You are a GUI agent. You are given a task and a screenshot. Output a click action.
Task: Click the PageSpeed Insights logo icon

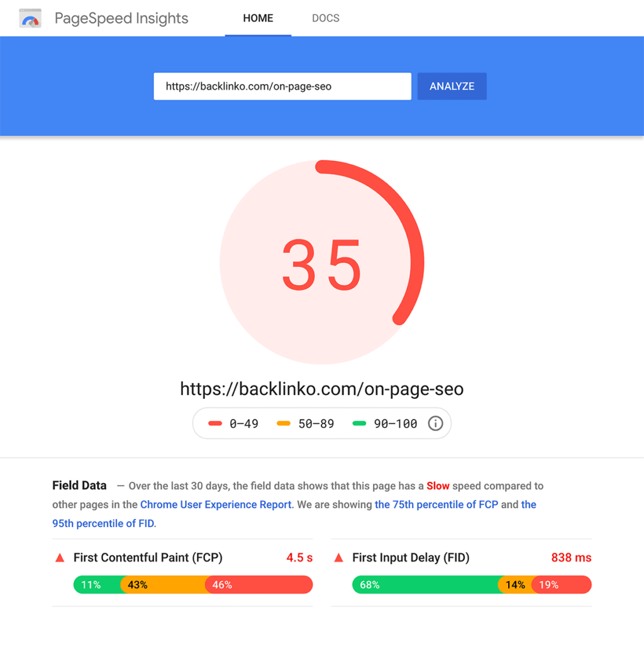[30, 18]
